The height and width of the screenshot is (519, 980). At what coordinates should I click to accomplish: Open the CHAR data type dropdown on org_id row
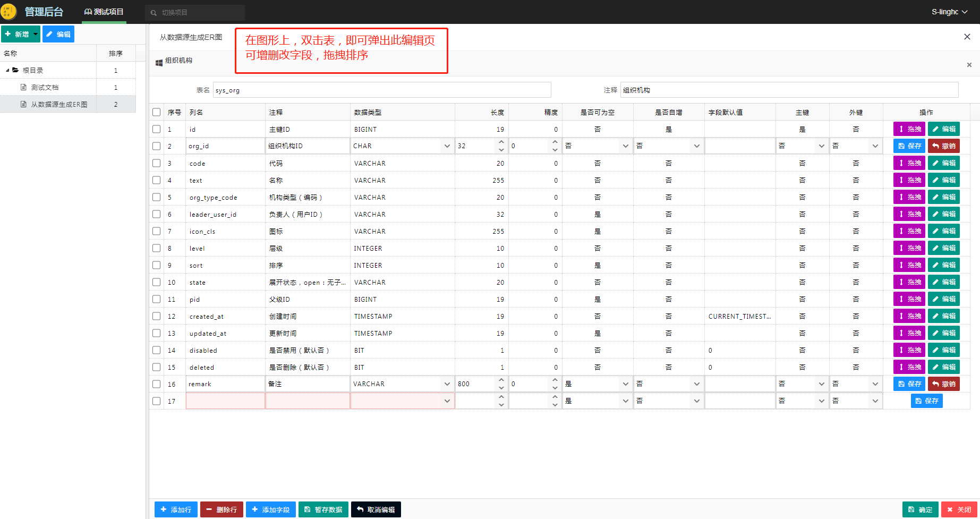tap(447, 145)
